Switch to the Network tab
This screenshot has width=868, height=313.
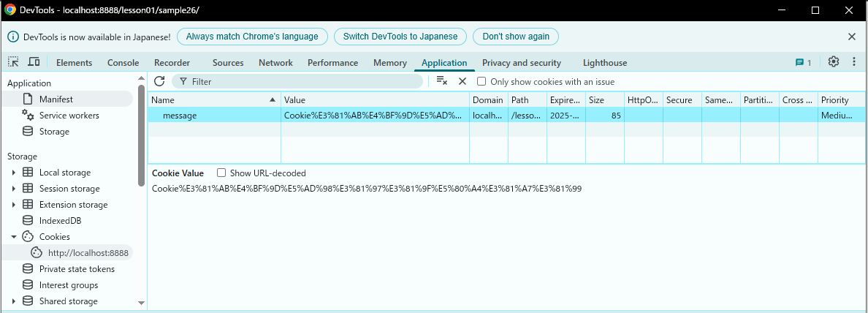pyautogui.click(x=275, y=63)
